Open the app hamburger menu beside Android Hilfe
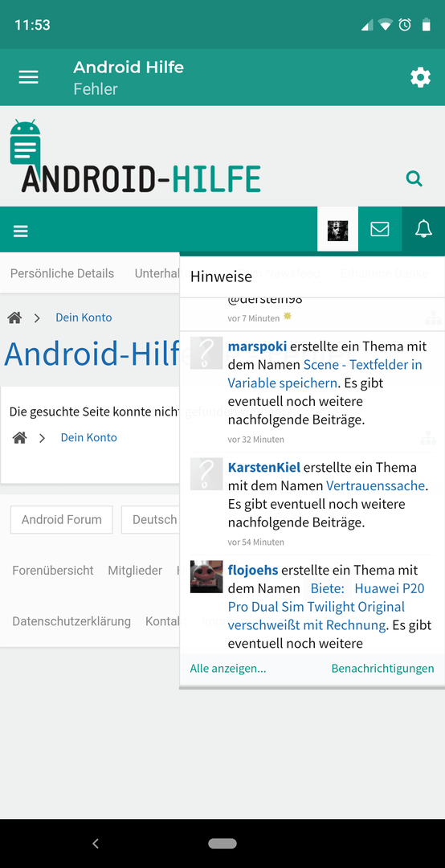This screenshot has width=445, height=868. [x=28, y=77]
